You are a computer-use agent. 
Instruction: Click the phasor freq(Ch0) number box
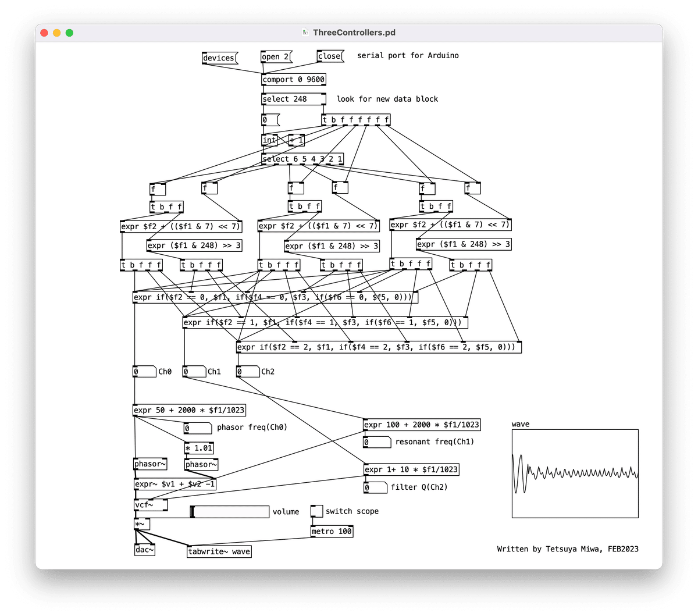point(198,428)
